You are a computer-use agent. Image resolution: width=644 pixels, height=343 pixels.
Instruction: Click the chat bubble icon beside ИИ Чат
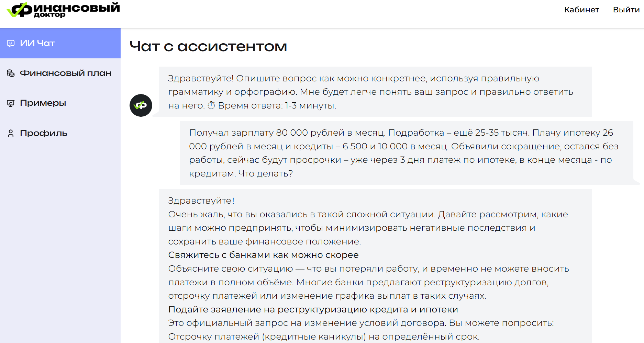point(11,43)
